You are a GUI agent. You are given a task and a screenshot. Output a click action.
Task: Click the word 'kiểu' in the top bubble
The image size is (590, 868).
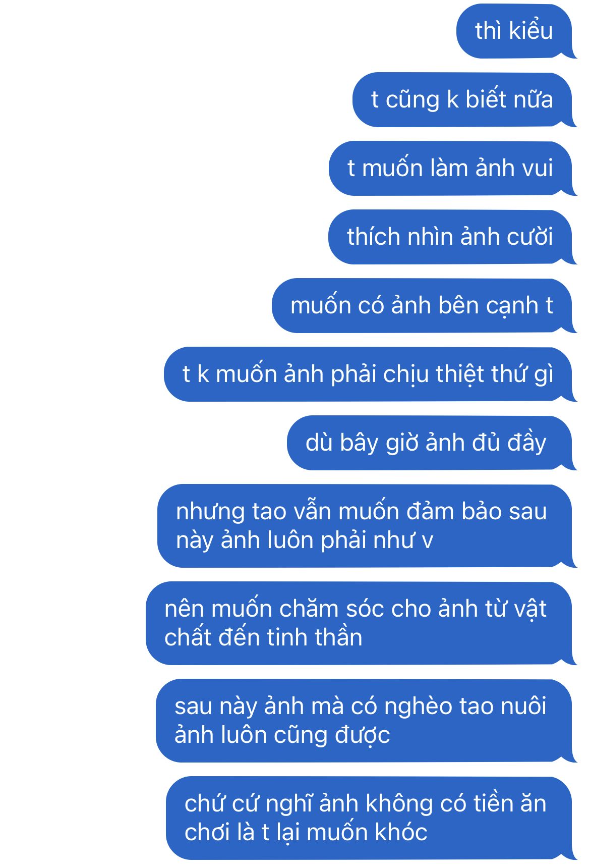pos(531,31)
